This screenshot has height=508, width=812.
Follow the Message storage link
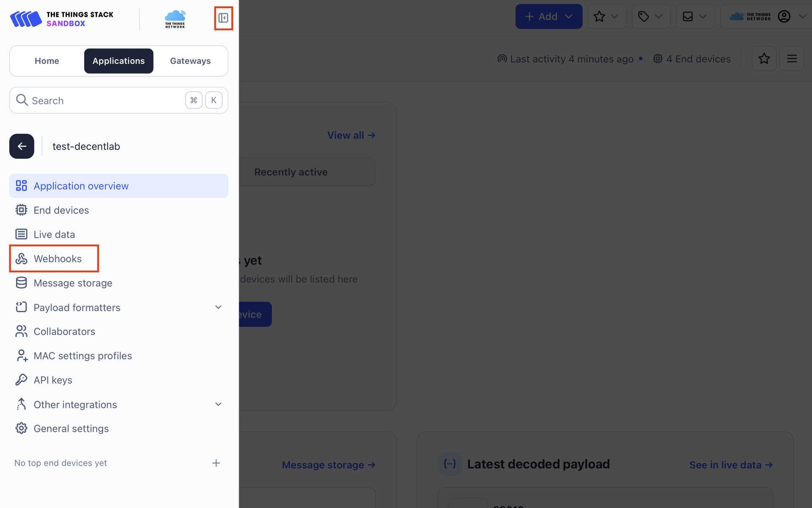click(328, 465)
